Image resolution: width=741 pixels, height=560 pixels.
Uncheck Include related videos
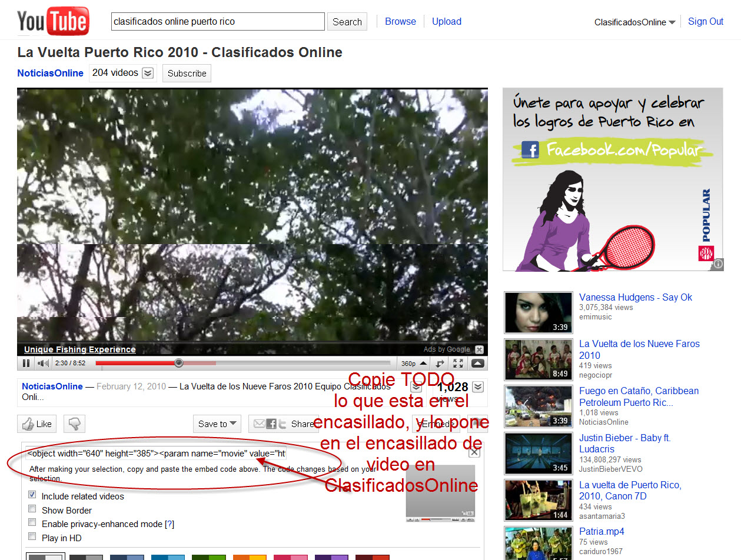tap(32, 495)
